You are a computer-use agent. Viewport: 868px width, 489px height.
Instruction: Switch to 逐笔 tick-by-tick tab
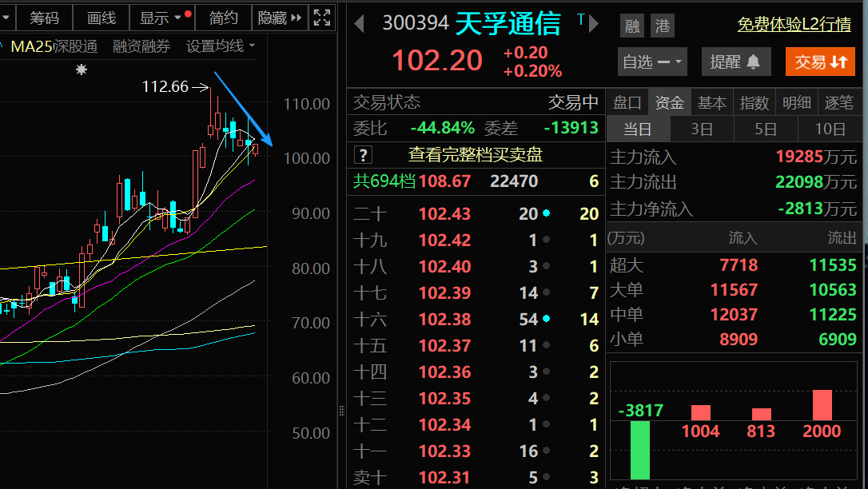coord(838,102)
